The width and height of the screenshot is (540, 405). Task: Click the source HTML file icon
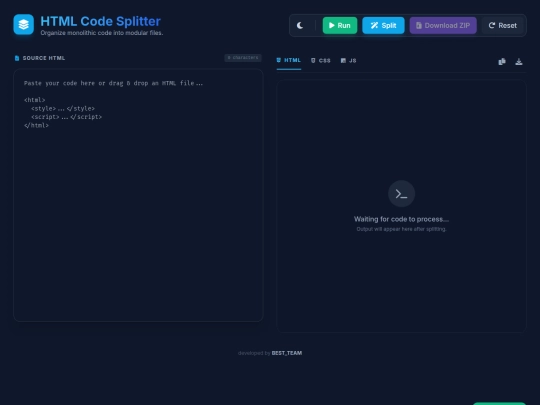(17, 58)
